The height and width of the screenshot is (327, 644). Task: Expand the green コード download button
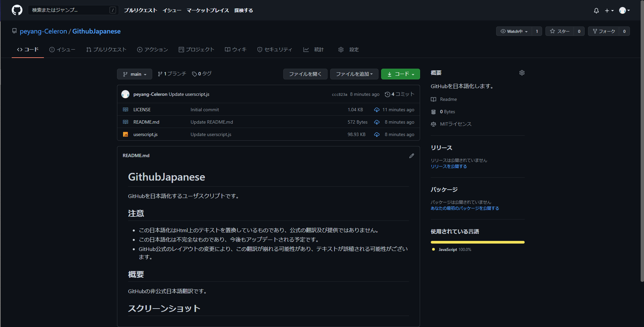(401, 74)
